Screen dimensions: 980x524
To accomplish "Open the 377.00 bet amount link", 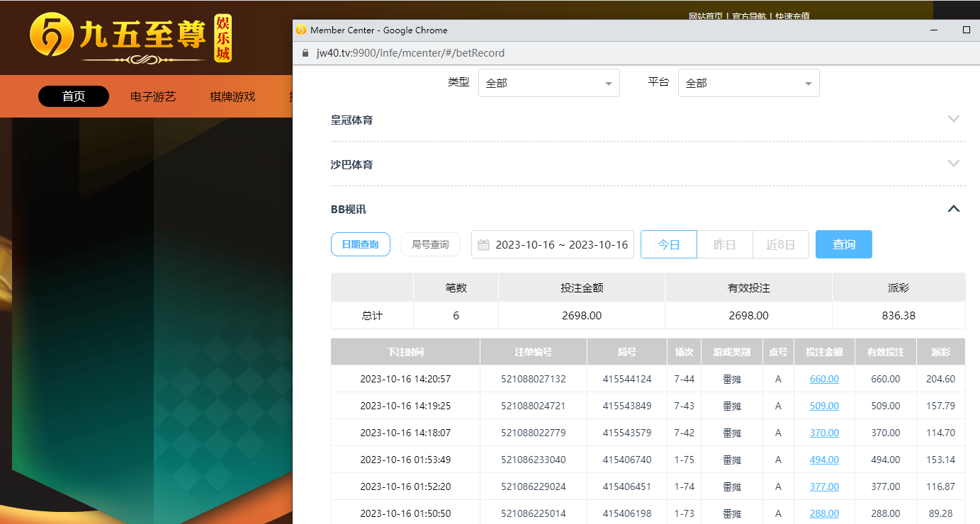I will [x=824, y=486].
